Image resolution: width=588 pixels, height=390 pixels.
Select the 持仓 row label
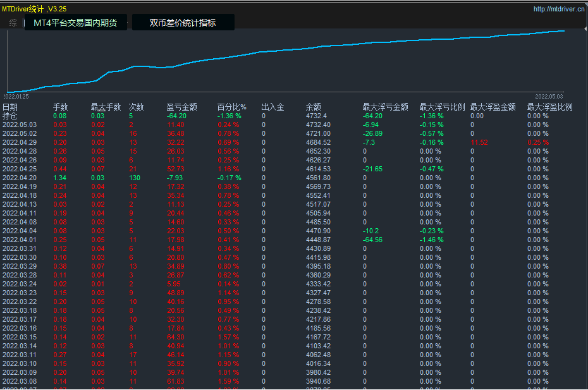(9, 116)
